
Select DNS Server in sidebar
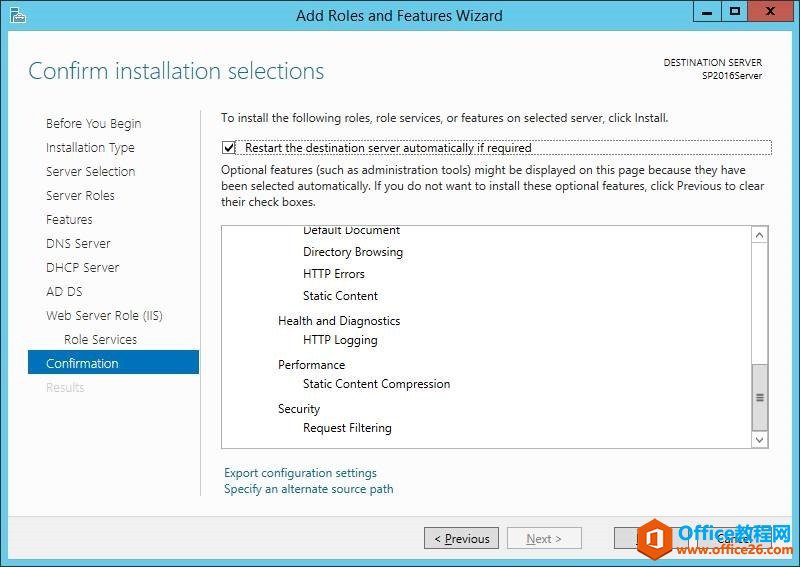78,244
